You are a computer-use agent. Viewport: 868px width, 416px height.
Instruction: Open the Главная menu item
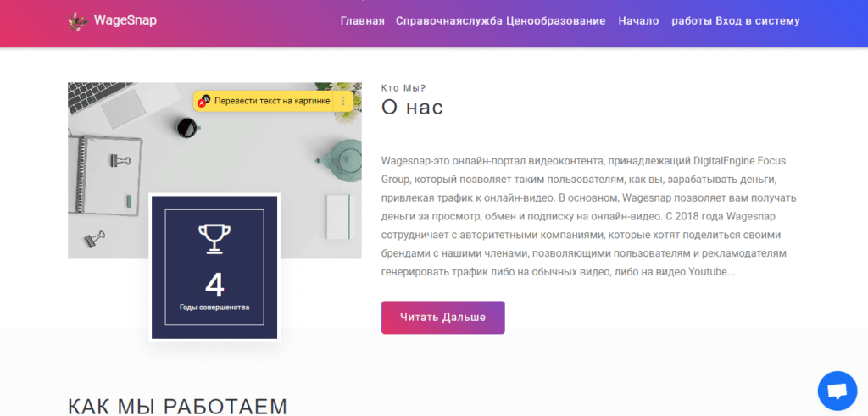pos(363,21)
